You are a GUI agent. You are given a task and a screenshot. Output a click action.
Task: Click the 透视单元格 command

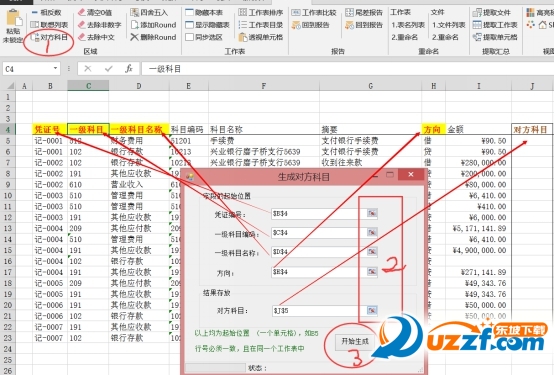click(261, 37)
